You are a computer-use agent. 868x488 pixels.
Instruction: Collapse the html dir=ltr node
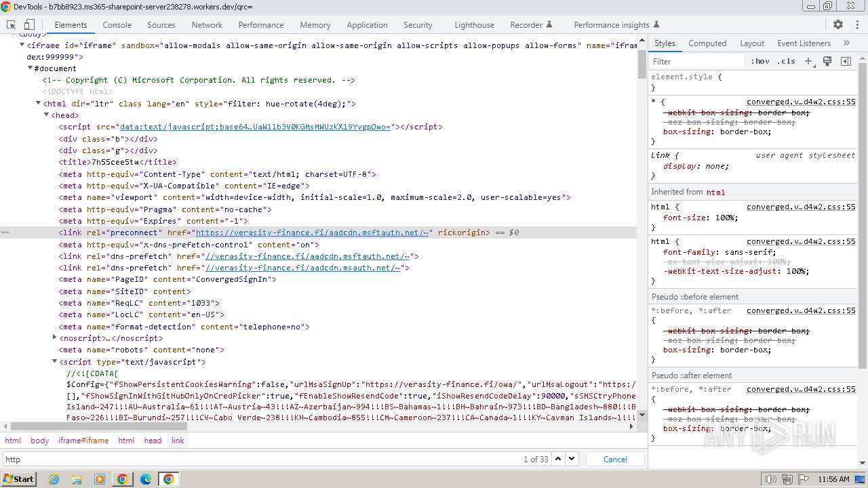click(x=39, y=104)
